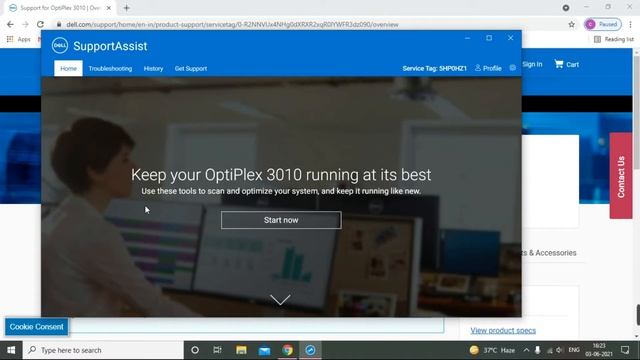The width and height of the screenshot is (640, 360).
Task: Reload the Dell support page
Action: point(40,24)
